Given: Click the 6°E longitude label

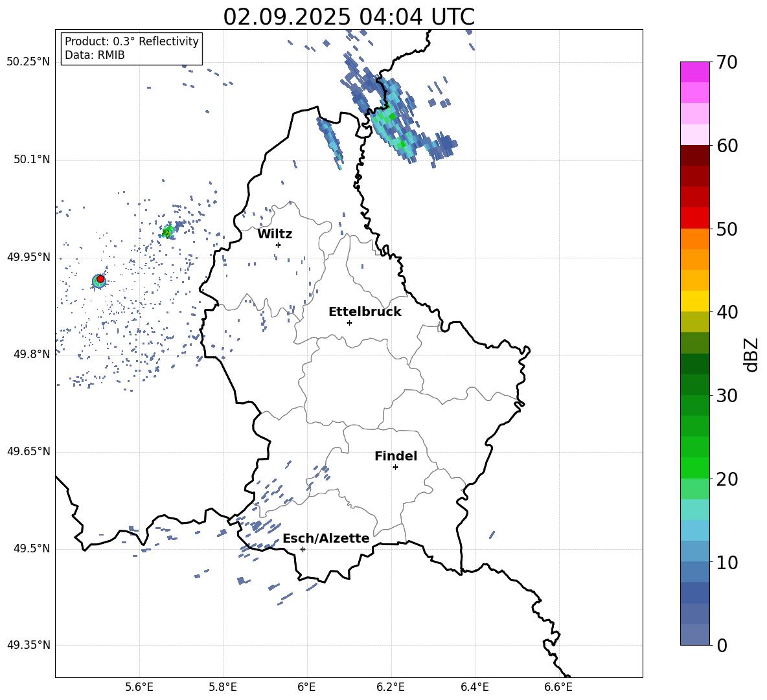Looking at the screenshot, I should click(x=306, y=687).
